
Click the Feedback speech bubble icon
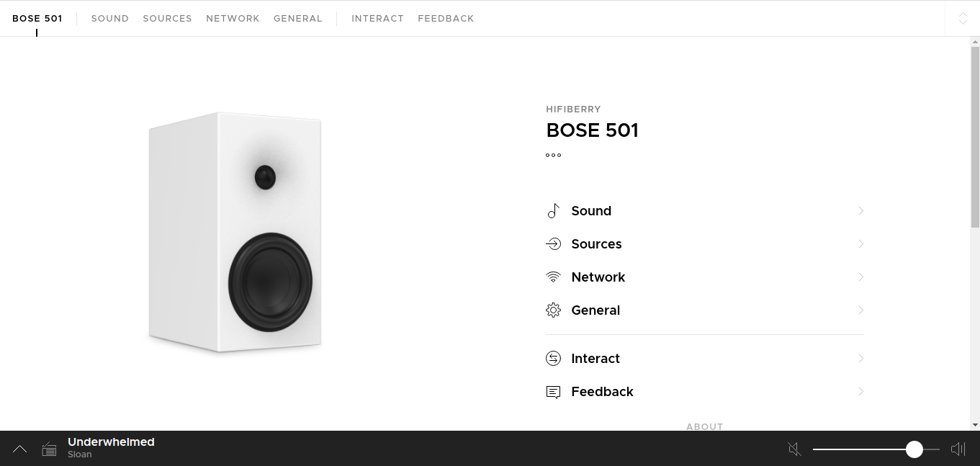click(x=553, y=391)
